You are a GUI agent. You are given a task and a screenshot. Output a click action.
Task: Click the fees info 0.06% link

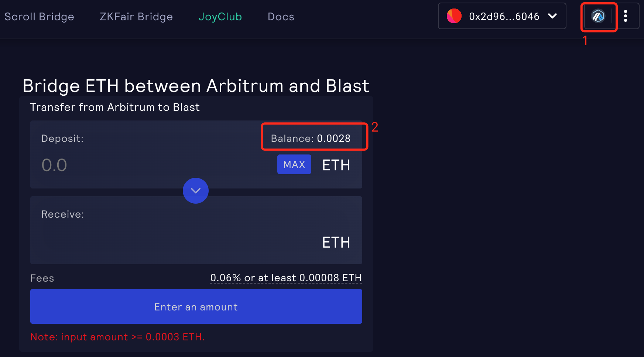(x=285, y=278)
